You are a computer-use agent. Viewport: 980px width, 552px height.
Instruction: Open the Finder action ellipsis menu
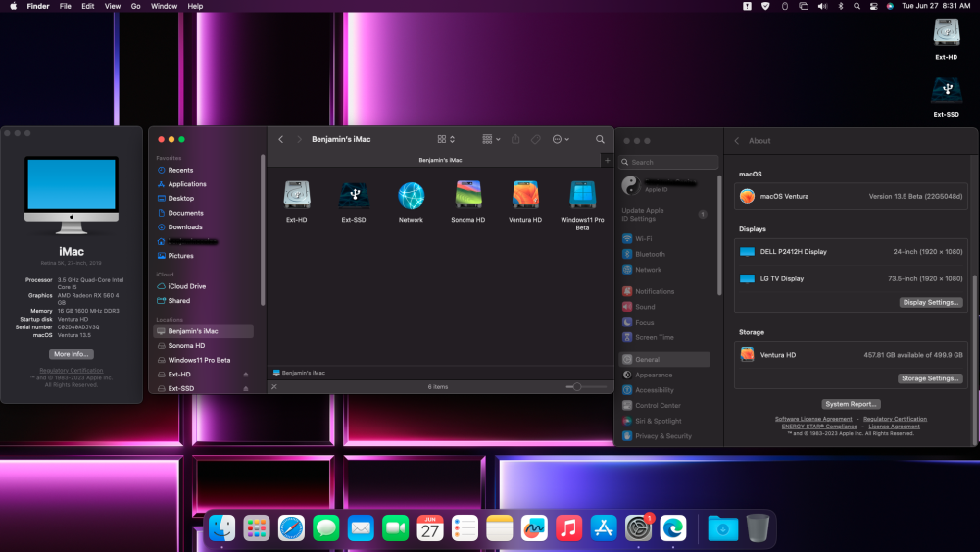(x=561, y=139)
